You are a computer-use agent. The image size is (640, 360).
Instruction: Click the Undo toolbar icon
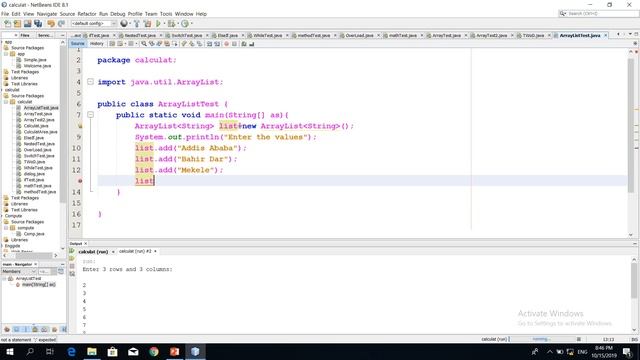51,24
